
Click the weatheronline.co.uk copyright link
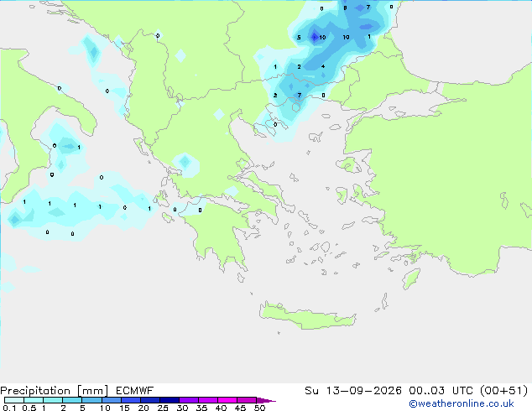462,403
